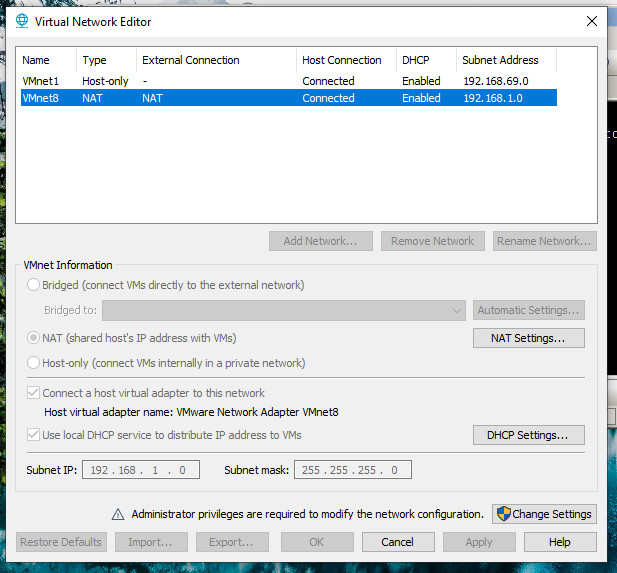Click the Apply button
This screenshot has width=617, height=573.
[x=479, y=542]
